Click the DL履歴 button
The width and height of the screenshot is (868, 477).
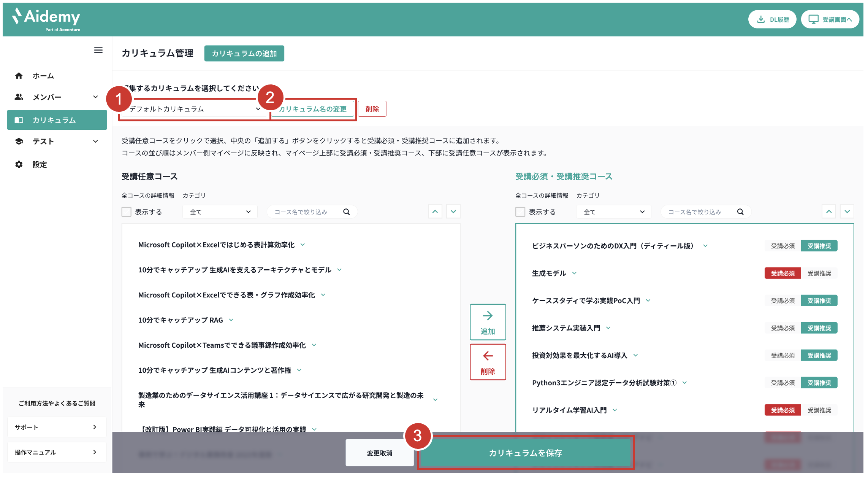point(772,19)
